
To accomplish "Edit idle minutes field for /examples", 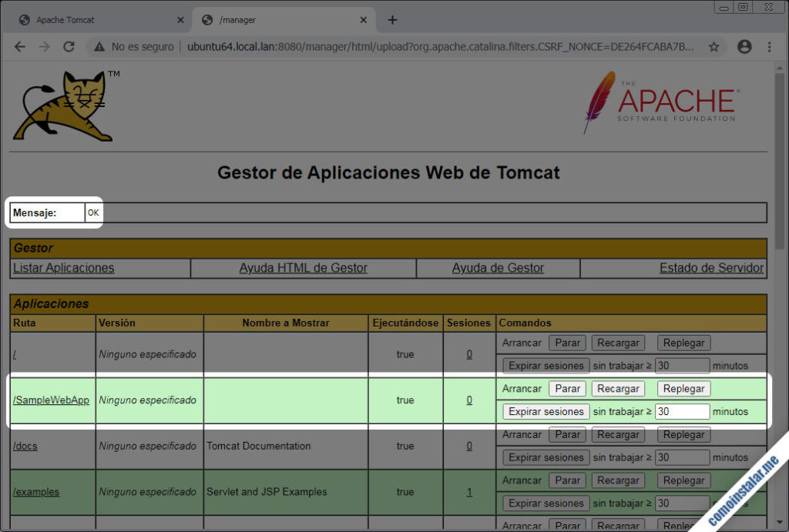I will pyautogui.click(x=682, y=504).
